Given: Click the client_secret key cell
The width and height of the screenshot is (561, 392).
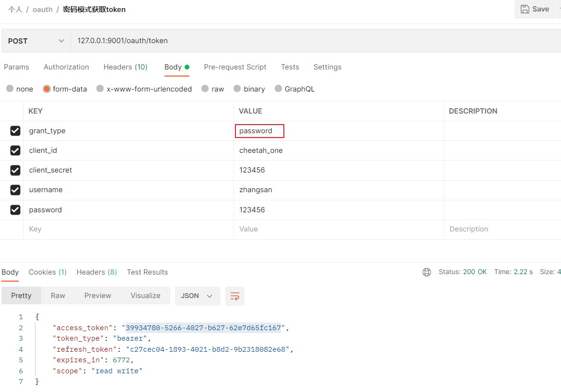Looking at the screenshot, I should 129,170.
